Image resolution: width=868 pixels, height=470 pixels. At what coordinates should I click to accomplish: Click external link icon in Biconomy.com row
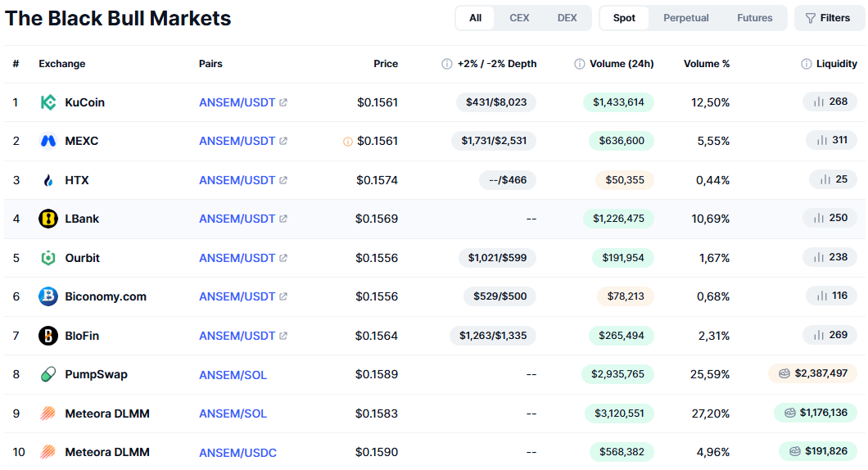point(283,296)
